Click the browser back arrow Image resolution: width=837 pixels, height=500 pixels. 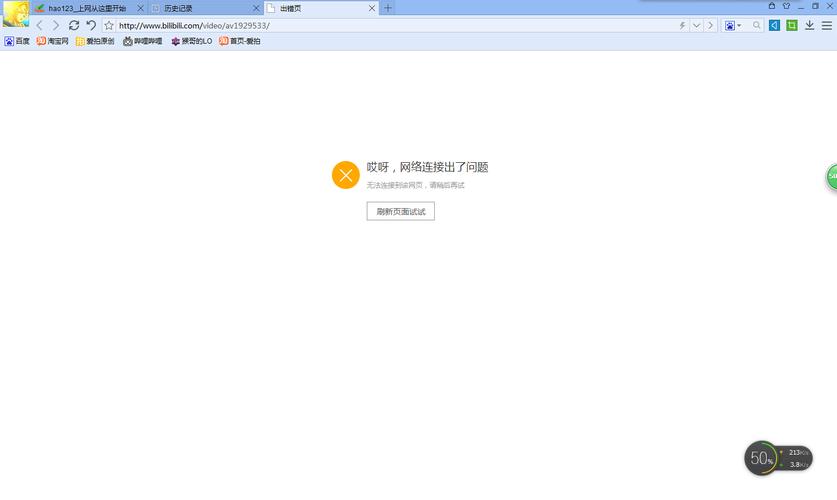40,25
